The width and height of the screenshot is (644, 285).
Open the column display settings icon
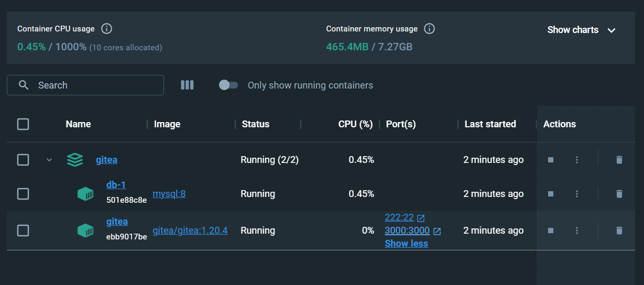pos(187,85)
